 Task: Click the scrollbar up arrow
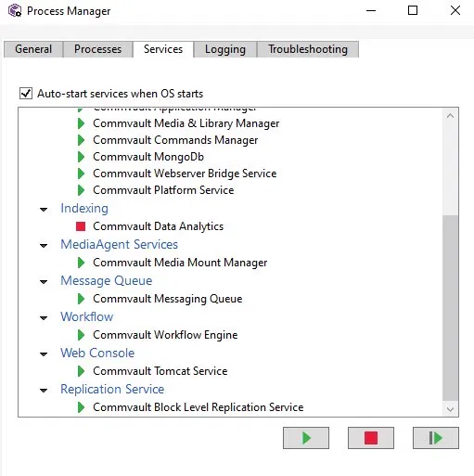pyautogui.click(x=450, y=116)
